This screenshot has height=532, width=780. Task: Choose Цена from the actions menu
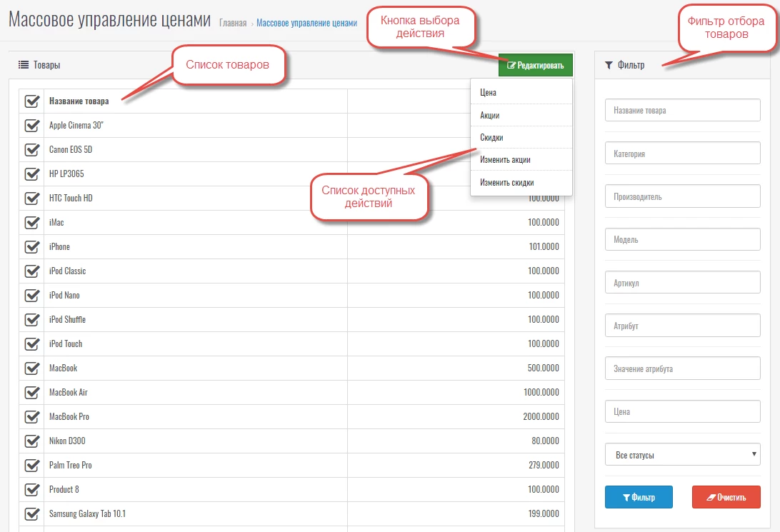click(489, 93)
